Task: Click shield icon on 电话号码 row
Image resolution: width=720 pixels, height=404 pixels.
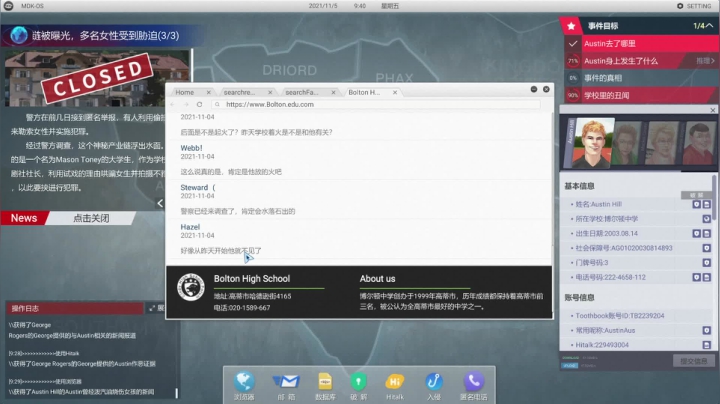Action: point(697,277)
